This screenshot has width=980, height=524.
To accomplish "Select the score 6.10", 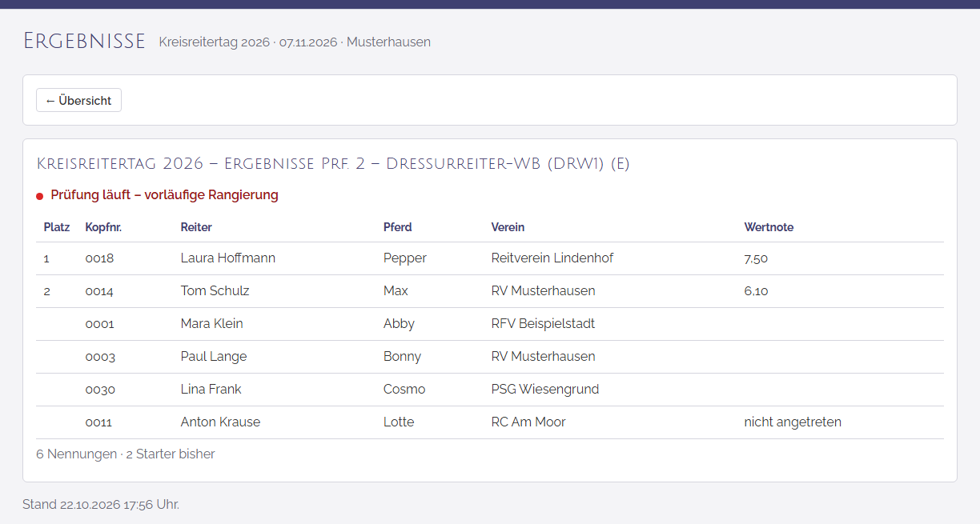I will coord(756,291).
